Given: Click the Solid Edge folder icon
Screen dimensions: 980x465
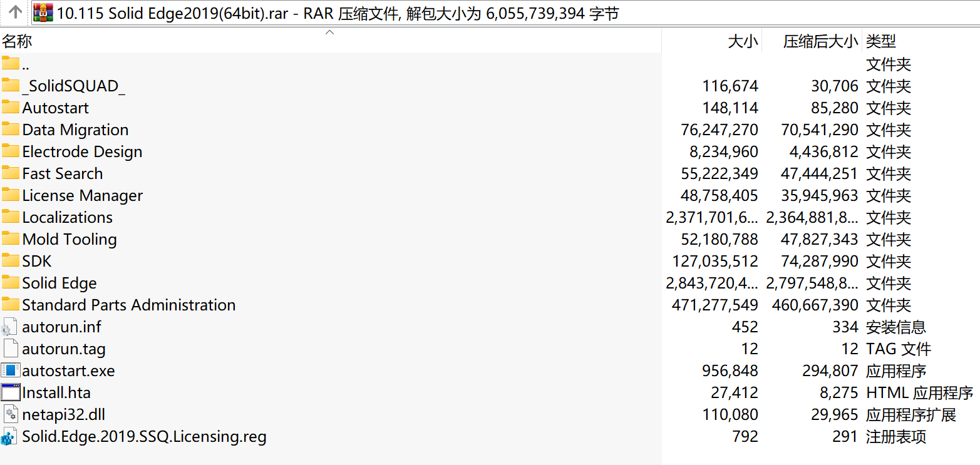Looking at the screenshot, I should [11, 283].
